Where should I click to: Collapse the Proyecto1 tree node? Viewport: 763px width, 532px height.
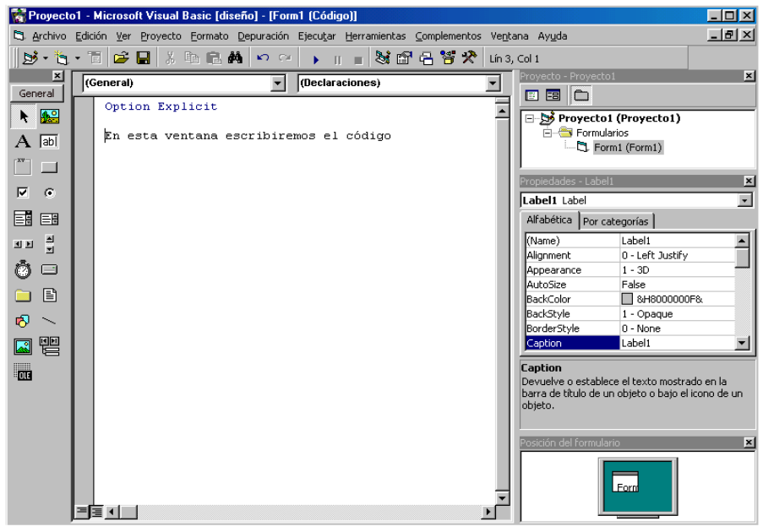(x=530, y=118)
